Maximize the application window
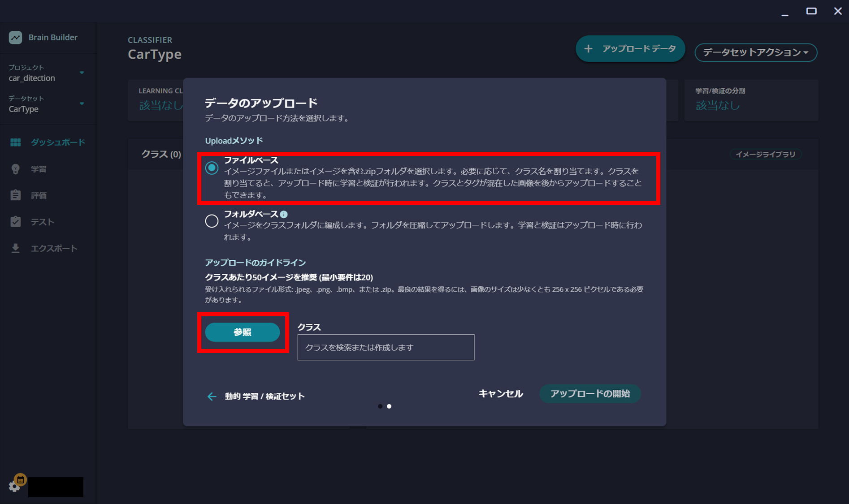This screenshot has height=504, width=849. pos(811,11)
